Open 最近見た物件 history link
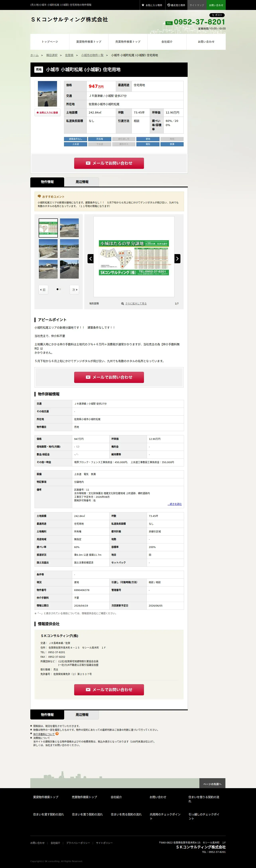Screen dimensions: 256x868 [x=176, y=5]
